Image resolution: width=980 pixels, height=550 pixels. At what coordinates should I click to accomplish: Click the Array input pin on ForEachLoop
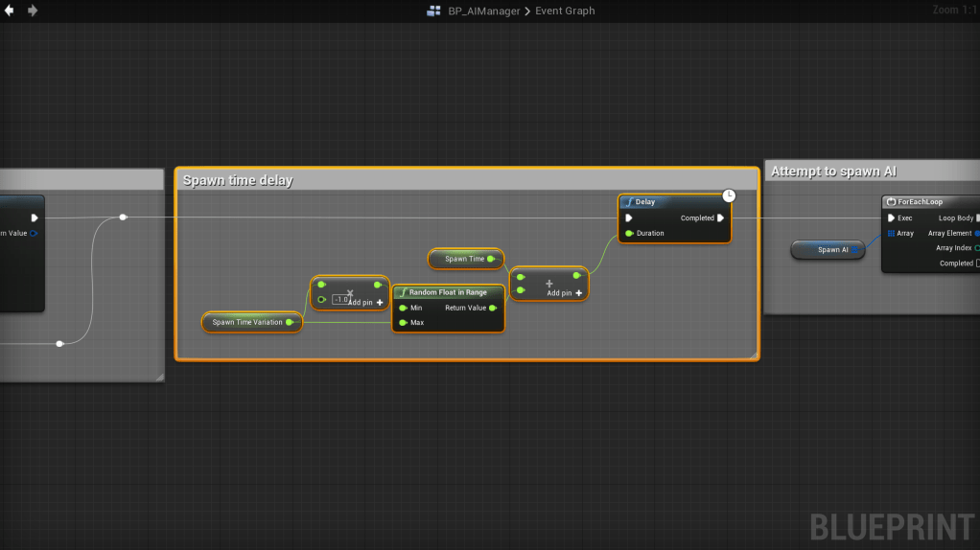(891, 233)
